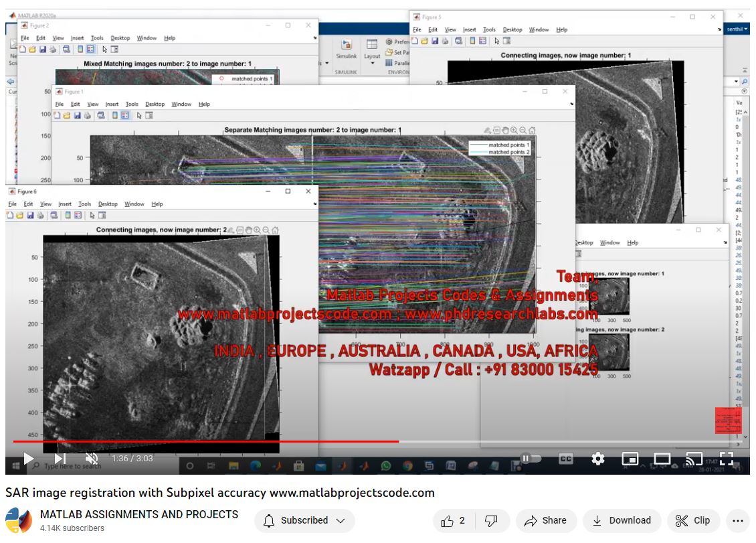Image resolution: width=756 pixels, height=543 pixels.
Task: Play the YouTube video
Action: click(x=29, y=459)
